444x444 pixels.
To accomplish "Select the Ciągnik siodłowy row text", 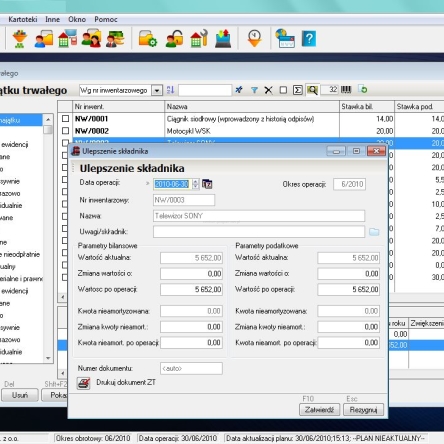I will (x=240, y=119).
